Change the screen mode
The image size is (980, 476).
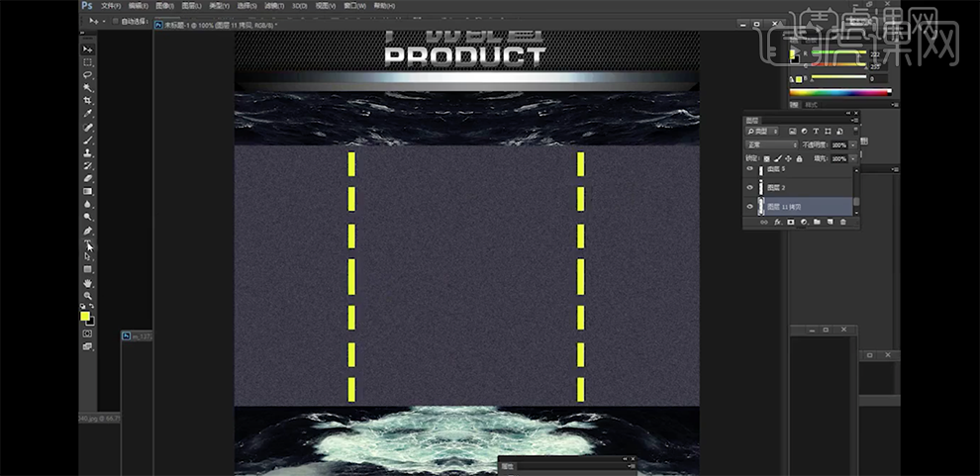(87, 346)
